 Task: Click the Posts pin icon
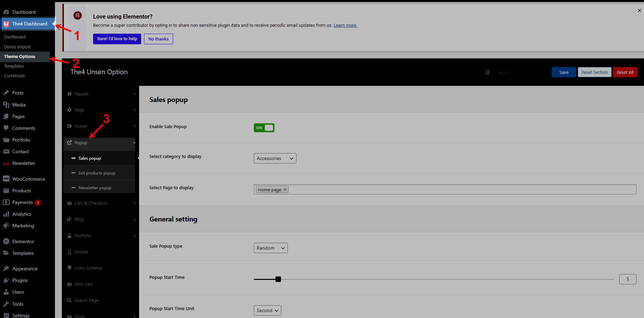coord(6,93)
